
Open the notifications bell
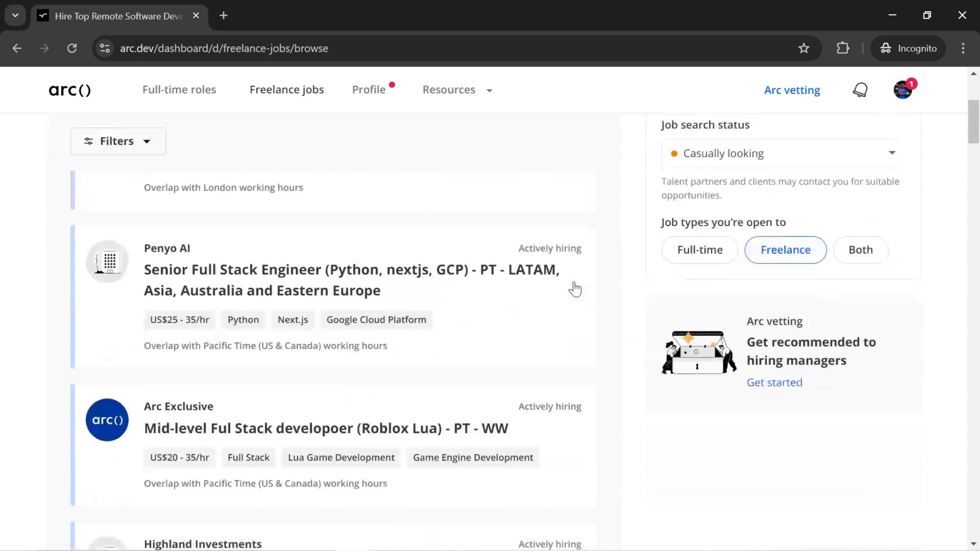click(x=860, y=90)
